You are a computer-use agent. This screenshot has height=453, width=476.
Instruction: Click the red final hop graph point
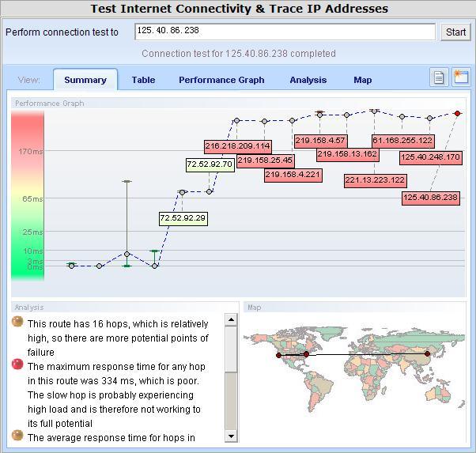coord(458,114)
